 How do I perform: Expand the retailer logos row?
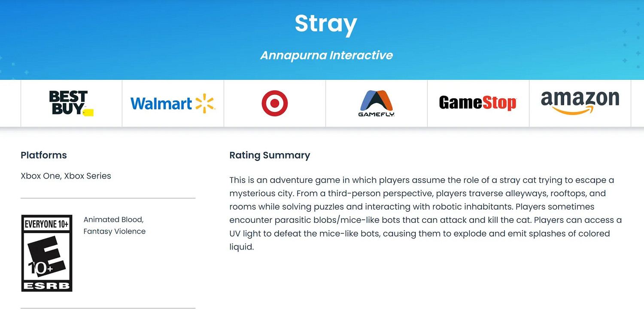(x=322, y=103)
